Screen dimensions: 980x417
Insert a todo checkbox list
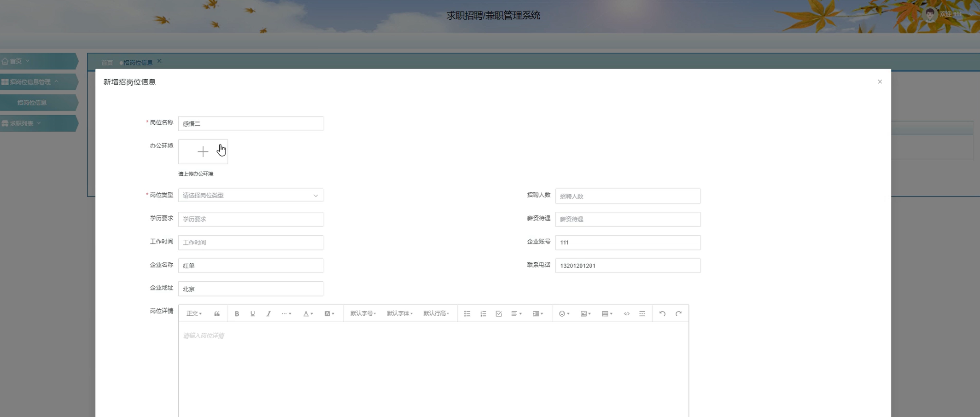pyautogui.click(x=499, y=314)
